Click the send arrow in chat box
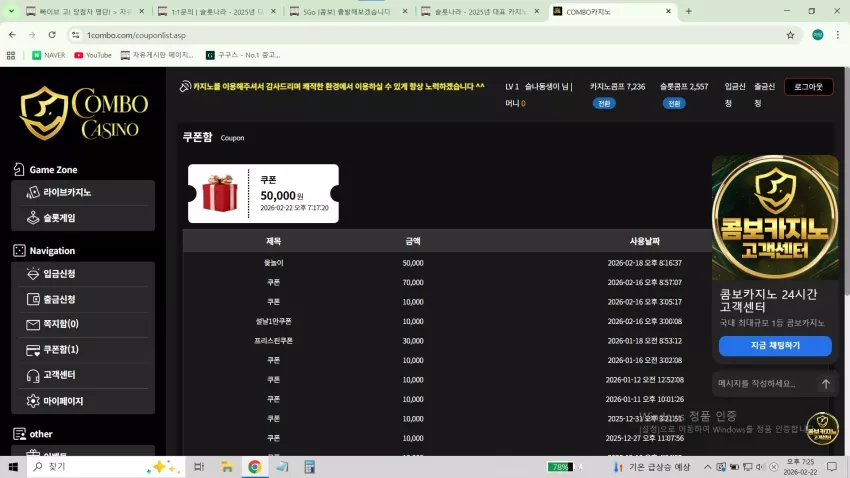Image resolution: width=850 pixels, height=478 pixels. coord(826,384)
